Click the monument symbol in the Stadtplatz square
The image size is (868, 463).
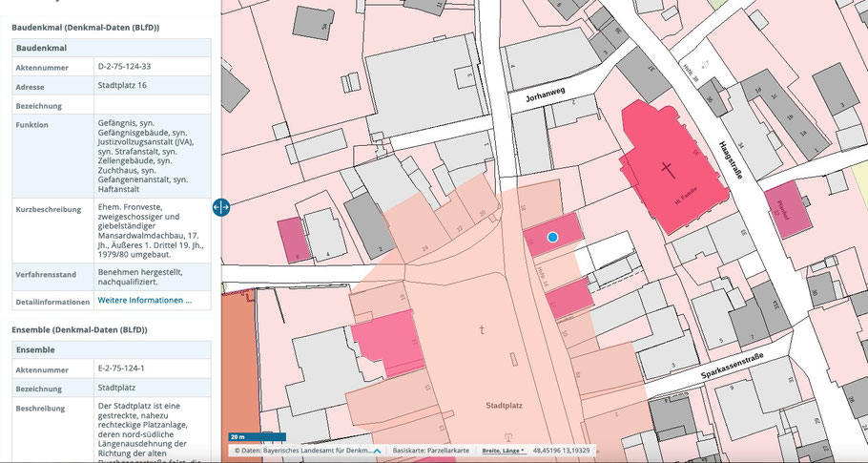tap(482, 330)
